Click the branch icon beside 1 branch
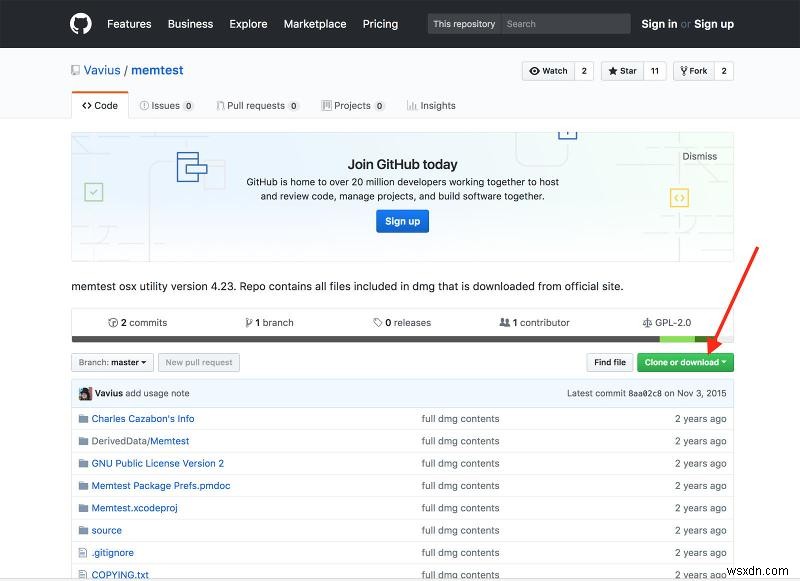 coord(249,323)
